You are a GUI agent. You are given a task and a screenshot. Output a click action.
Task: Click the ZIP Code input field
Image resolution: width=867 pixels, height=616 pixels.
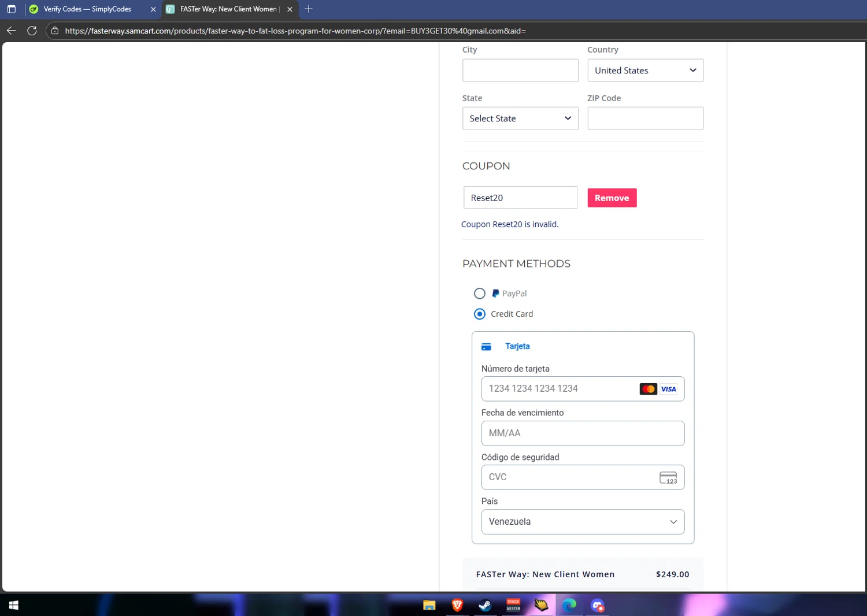tap(645, 118)
